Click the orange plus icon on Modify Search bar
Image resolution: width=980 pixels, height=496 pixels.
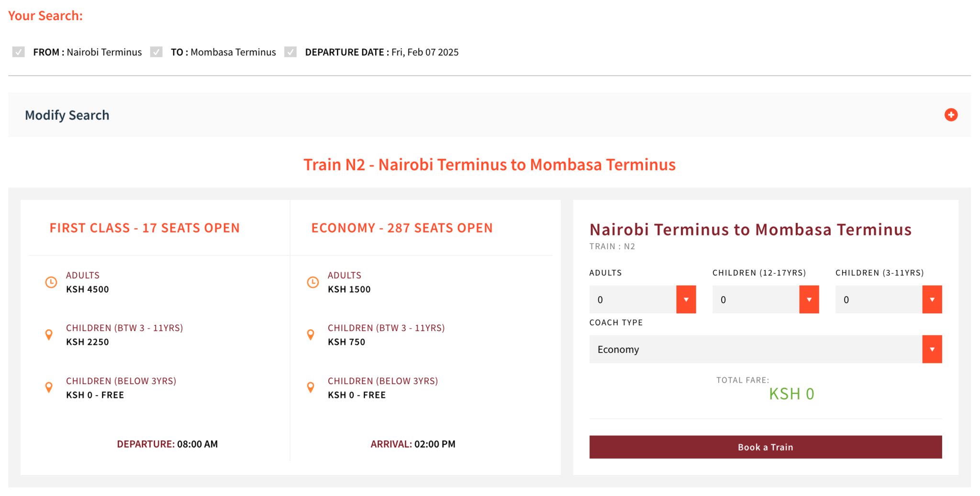click(951, 115)
